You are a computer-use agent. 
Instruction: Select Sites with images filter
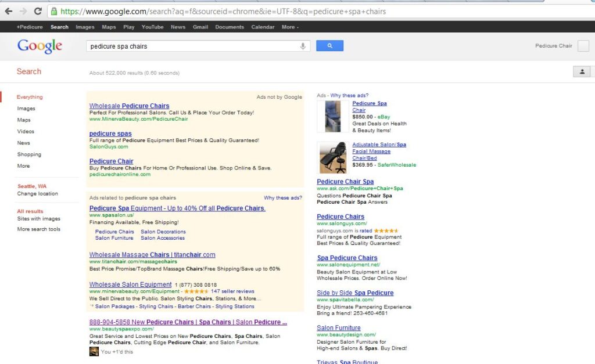(39, 218)
